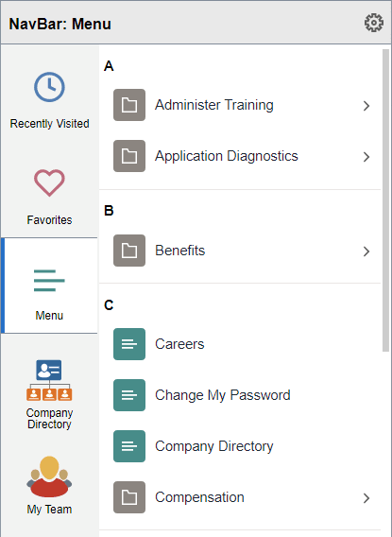The width and height of the screenshot is (392, 537).
Task: Click the Administer Training folder icon
Action: tap(129, 105)
